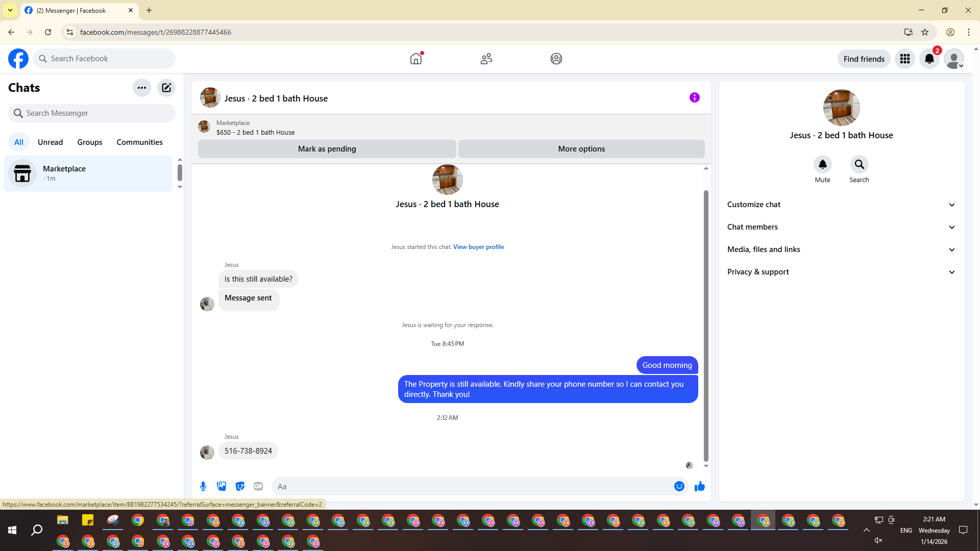Toggle the conversation information panel
The height and width of the screenshot is (551, 980).
(694, 97)
